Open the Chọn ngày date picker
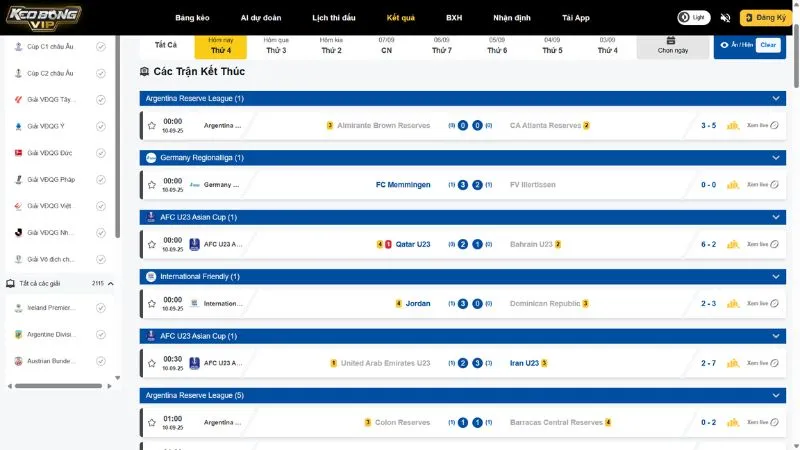Image resolution: width=800 pixels, height=450 pixels. pyautogui.click(x=673, y=45)
